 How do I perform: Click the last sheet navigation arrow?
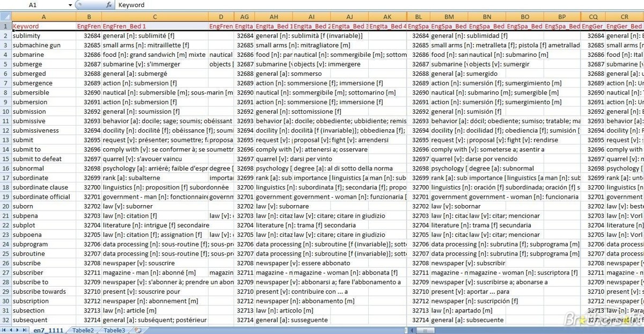(25, 330)
